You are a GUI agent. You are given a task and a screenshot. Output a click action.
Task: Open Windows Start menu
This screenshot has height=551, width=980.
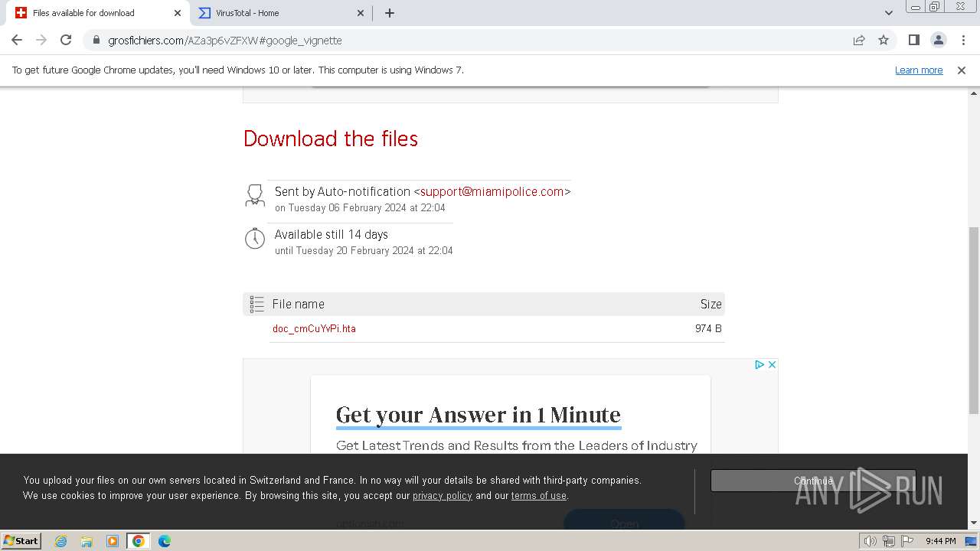(21, 540)
